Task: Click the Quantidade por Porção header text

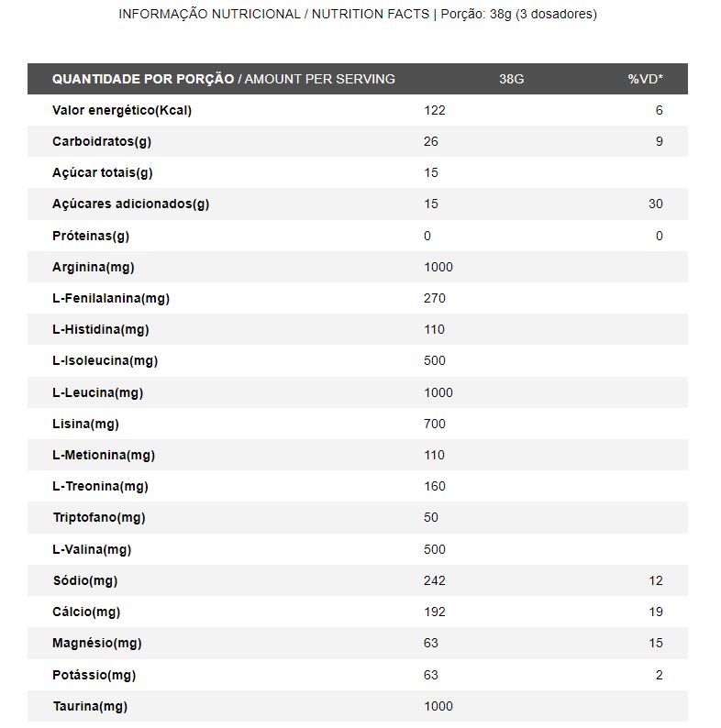Action: click(x=143, y=79)
